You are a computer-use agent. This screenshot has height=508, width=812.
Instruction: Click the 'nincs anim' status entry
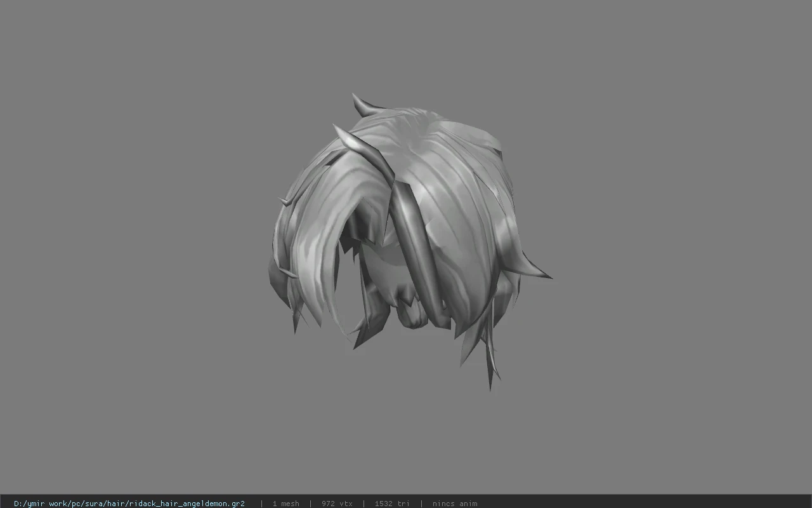455,504
